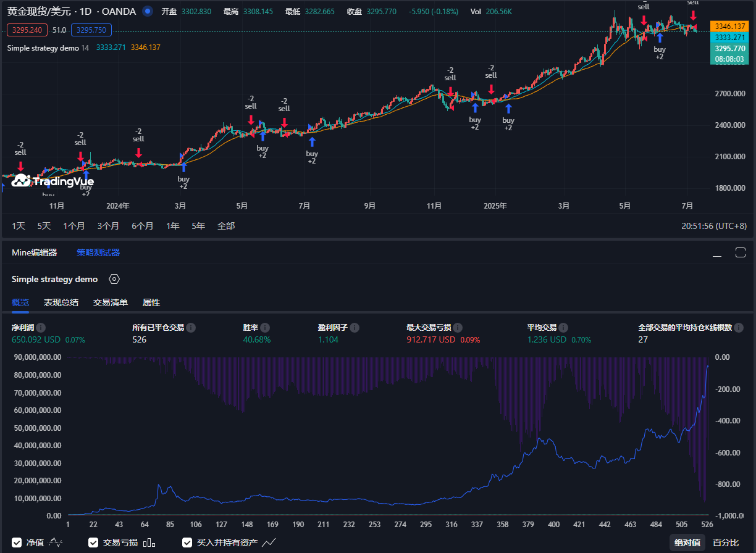Select the 全部 time range
Viewport: 756px width, 553px height.
tap(226, 226)
